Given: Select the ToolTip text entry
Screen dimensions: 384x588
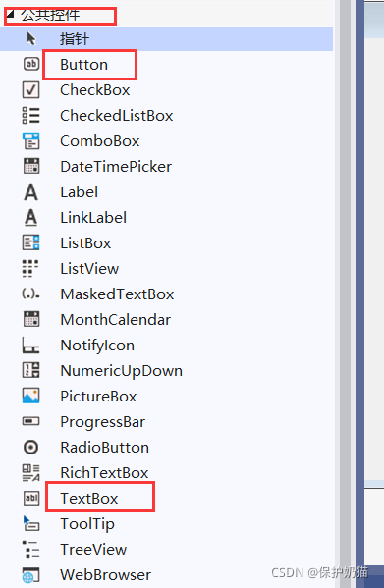Looking at the screenshot, I should pos(87,524).
